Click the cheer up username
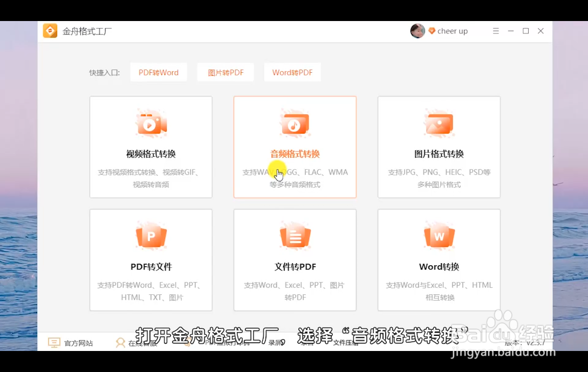This screenshot has height=372, width=588. 453,31
